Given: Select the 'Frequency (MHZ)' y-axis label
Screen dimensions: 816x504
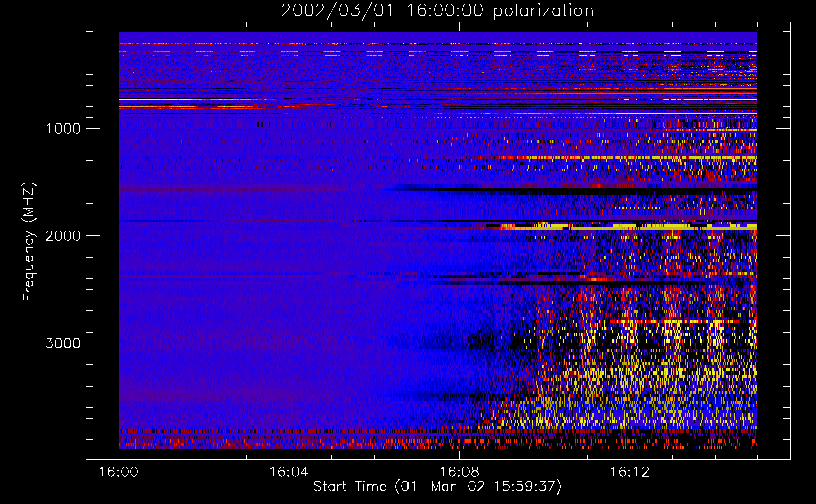Looking at the screenshot, I should click(x=28, y=242).
